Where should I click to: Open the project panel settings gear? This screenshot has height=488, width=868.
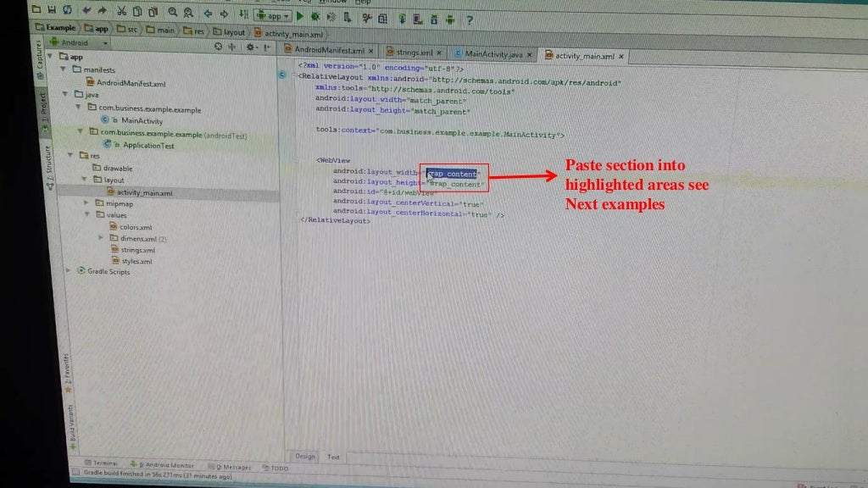point(251,47)
